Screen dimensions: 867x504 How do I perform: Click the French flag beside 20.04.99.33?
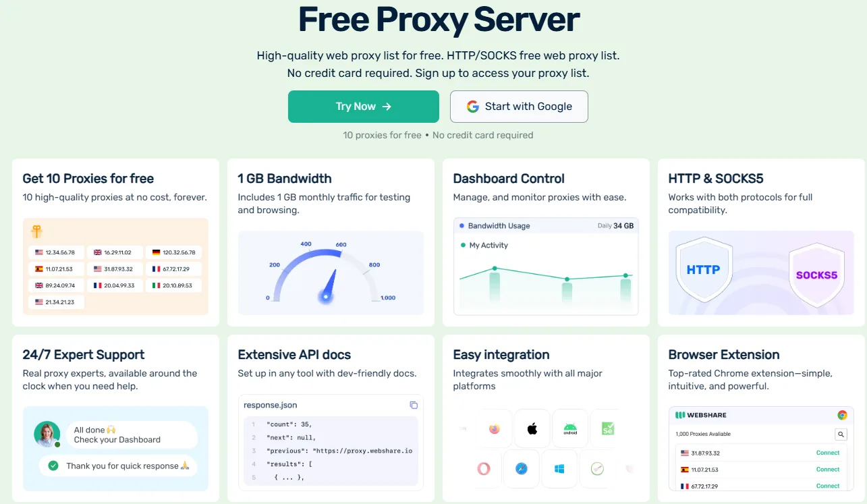pyautogui.click(x=97, y=285)
